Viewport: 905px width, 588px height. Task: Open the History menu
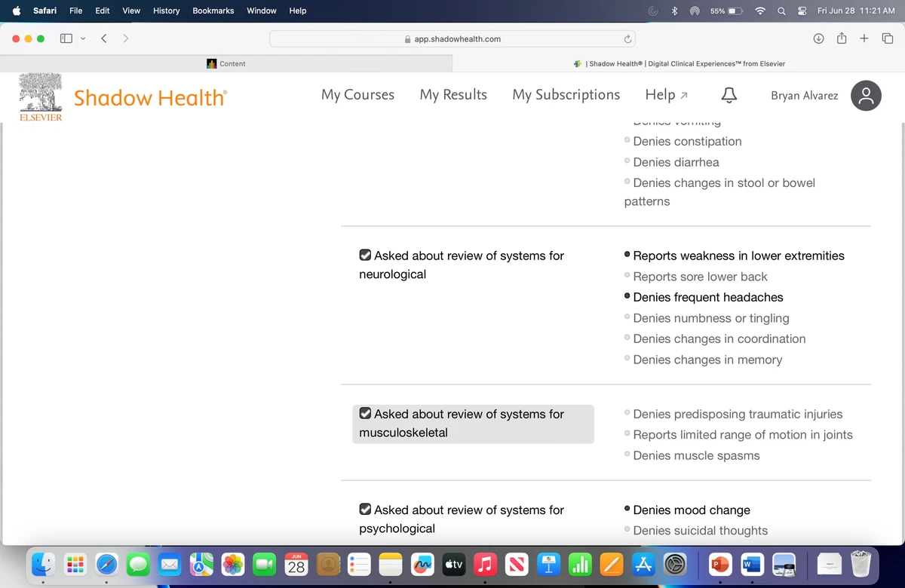click(166, 11)
